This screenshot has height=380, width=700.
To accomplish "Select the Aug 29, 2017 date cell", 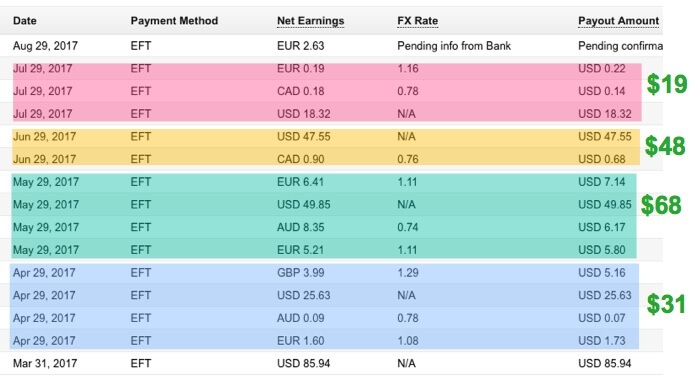I will [45, 46].
